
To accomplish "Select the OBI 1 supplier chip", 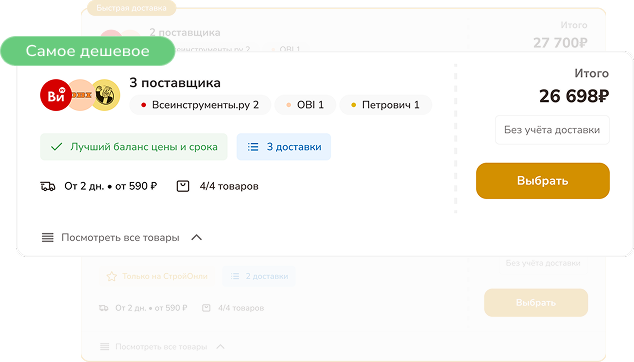I will click(305, 105).
